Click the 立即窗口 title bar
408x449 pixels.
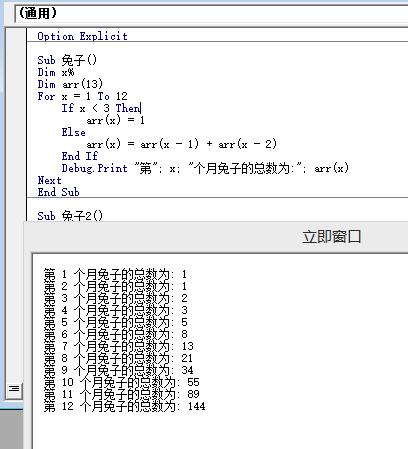(216, 237)
